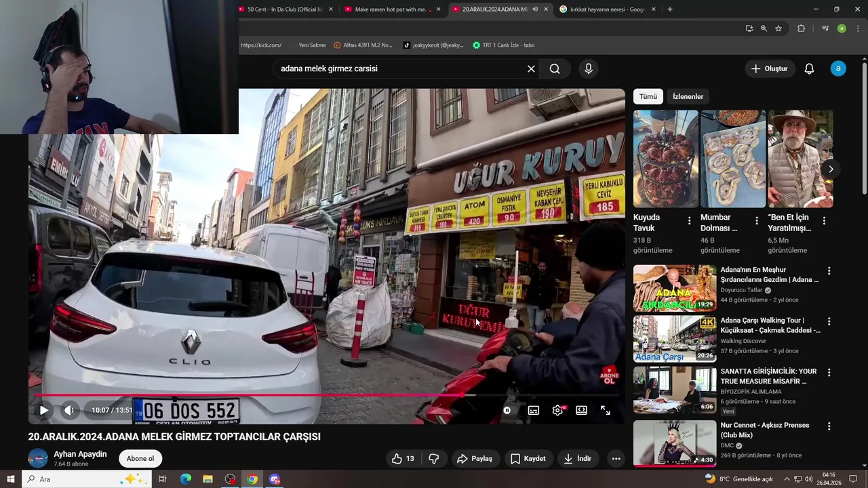Viewport: 868px width, 488px height.
Task: Open Adana'nın En Meşhur Şırdancılarını video title
Action: (770, 274)
